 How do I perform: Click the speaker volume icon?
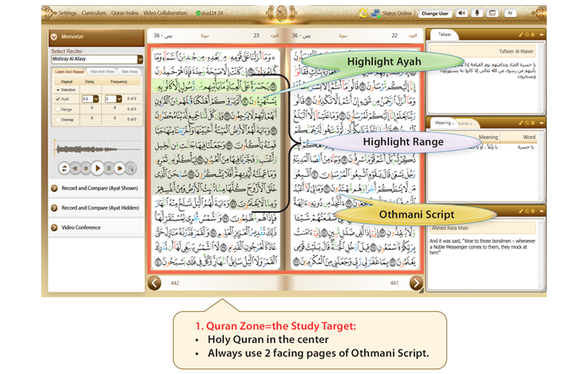pos(462,13)
